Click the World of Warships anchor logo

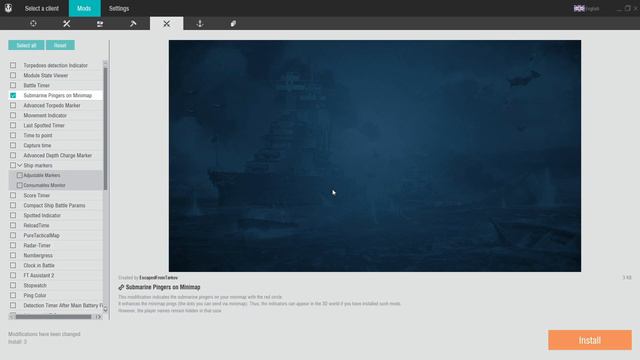point(8,8)
